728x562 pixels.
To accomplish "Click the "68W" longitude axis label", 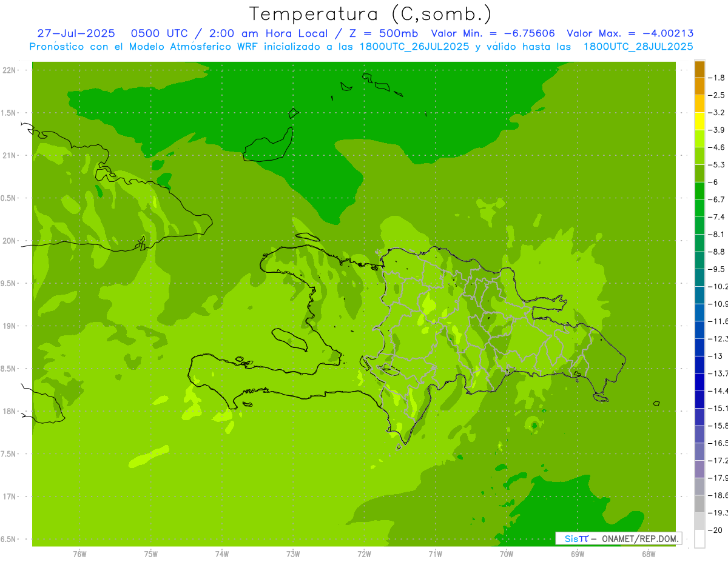I will click(649, 554).
